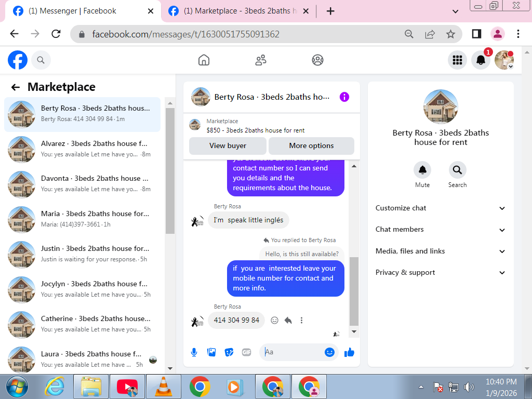This screenshot has width=532, height=399.
Task: Open a new Chrome tab
Action: click(x=330, y=11)
